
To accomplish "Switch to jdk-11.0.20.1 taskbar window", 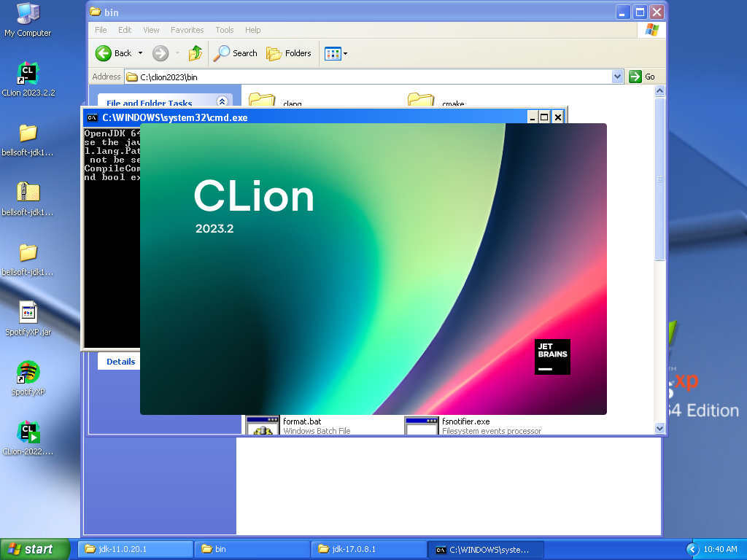I will click(x=136, y=549).
